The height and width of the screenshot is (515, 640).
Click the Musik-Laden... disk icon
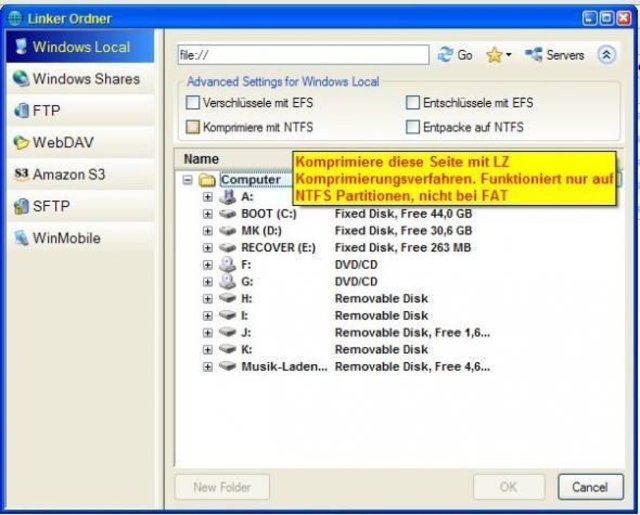(227, 366)
